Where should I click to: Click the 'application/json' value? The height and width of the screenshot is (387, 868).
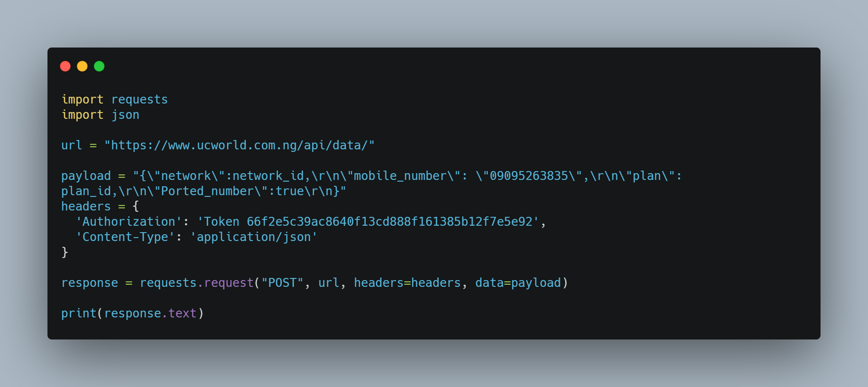(254, 237)
